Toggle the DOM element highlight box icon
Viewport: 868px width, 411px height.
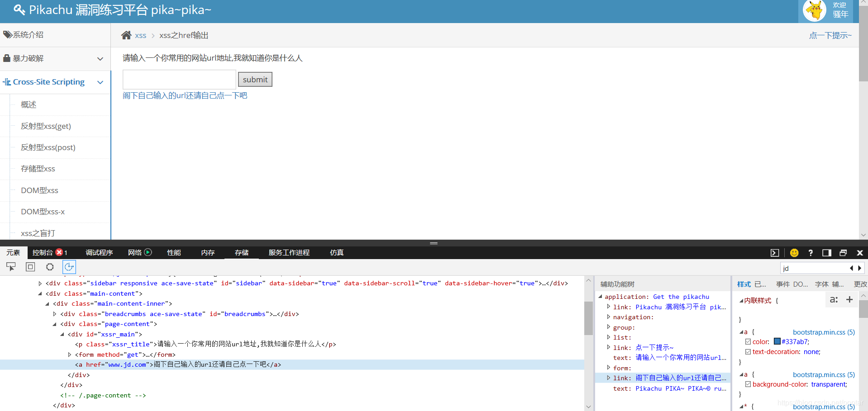coord(30,267)
